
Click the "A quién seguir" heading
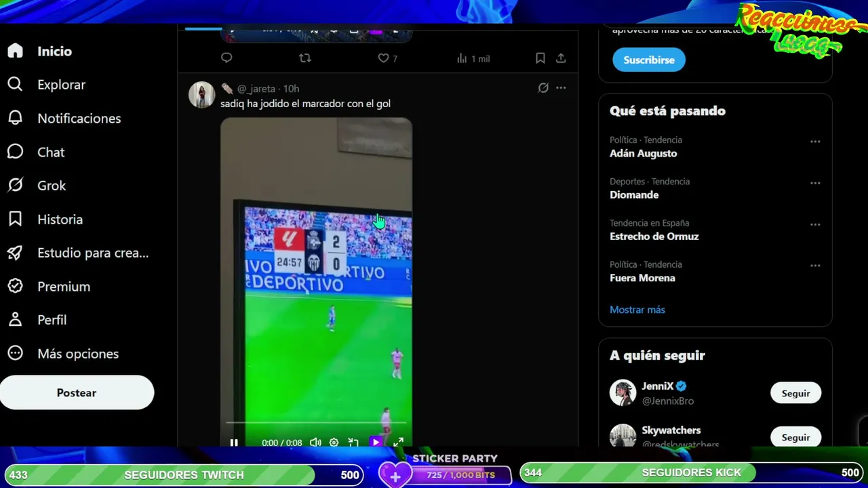point(657,355)
